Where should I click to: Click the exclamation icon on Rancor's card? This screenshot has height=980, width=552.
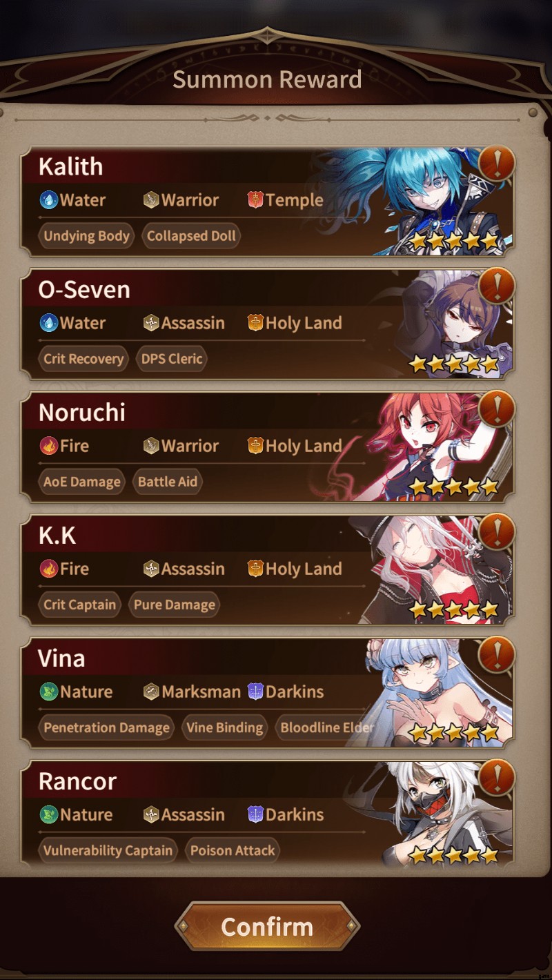tap(496, 777)
